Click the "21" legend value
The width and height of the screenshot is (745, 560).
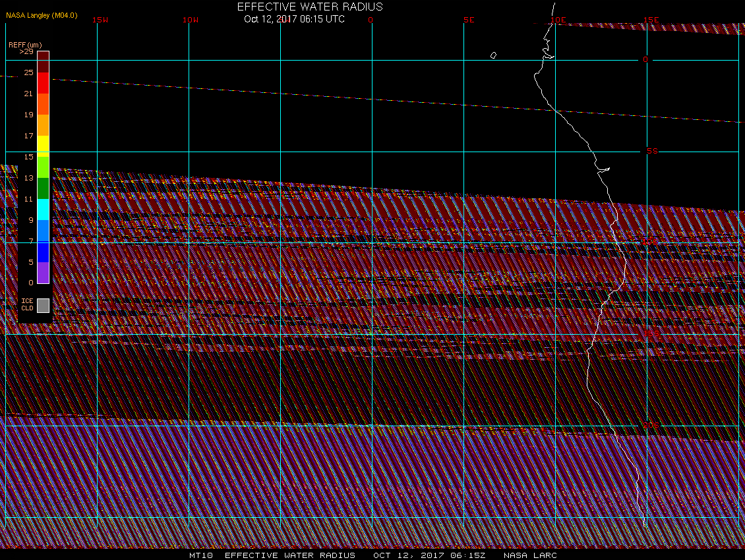pos(29,94)
